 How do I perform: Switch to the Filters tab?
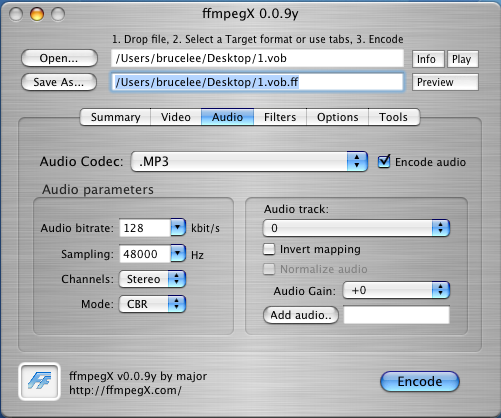click(x=280, y=117)
